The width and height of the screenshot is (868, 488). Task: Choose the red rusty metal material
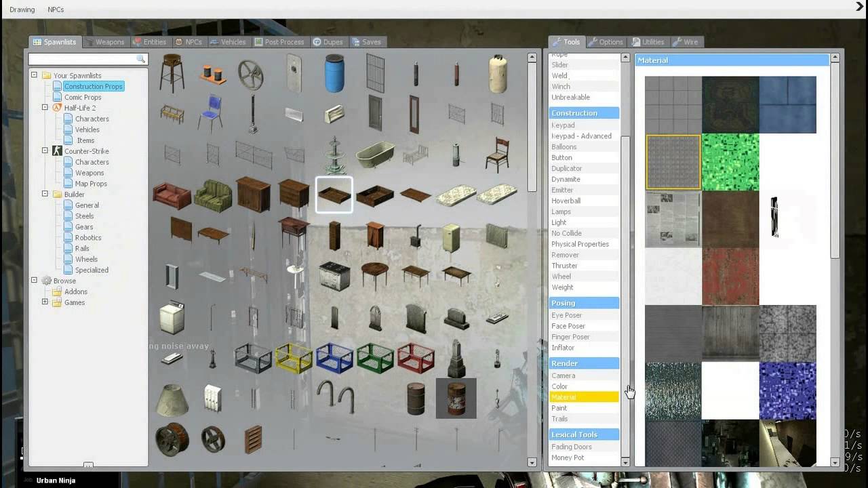tap(730, 276)
